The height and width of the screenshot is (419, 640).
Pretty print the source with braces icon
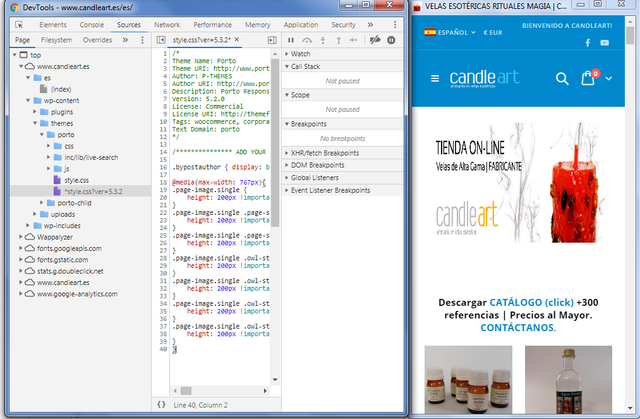pos(161,404)
